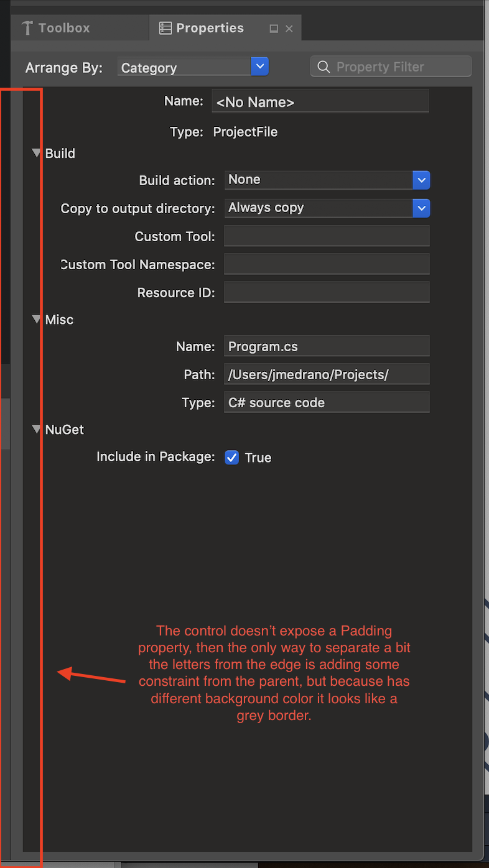
Task: Click the Name field showing <No Name>
Action: coord(320,101)
